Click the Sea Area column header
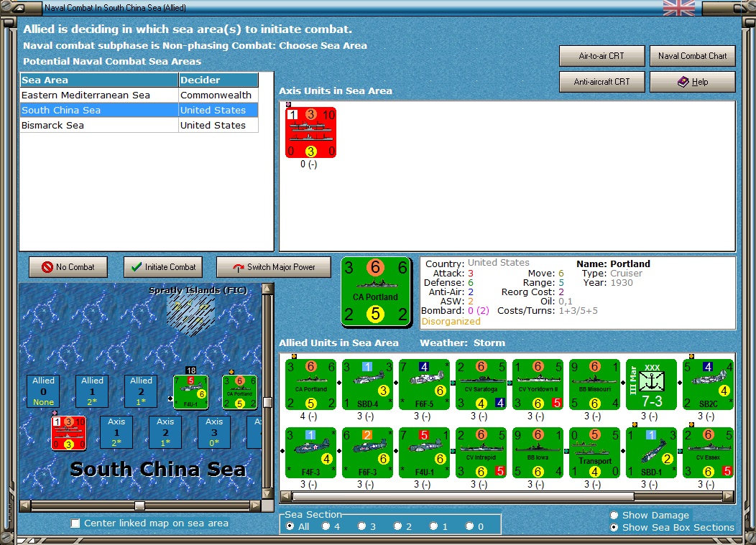This screenshot has height=545, width=756. [x=99, y=80]
